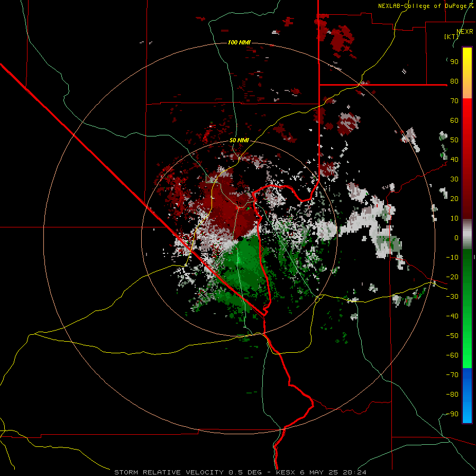Click the -20 value on velocity scale
Image resolution: width=476 pixels, height=476 pixels.
point(452,277)
